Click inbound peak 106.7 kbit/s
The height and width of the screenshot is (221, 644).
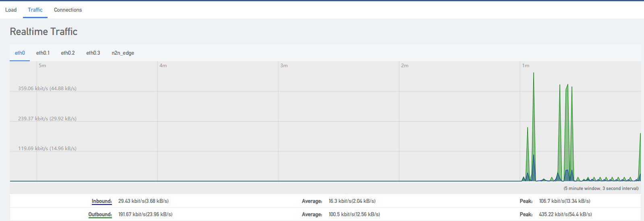(x=565, y=201)
